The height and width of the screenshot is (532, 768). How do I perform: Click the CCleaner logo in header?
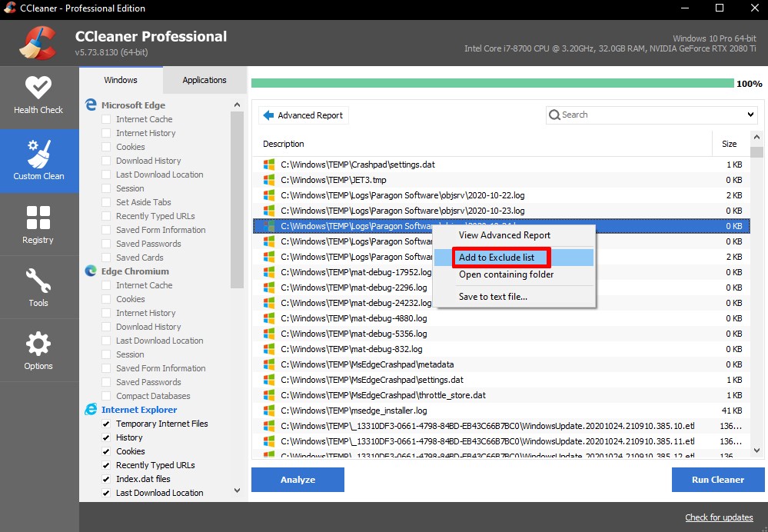[37, 43]
